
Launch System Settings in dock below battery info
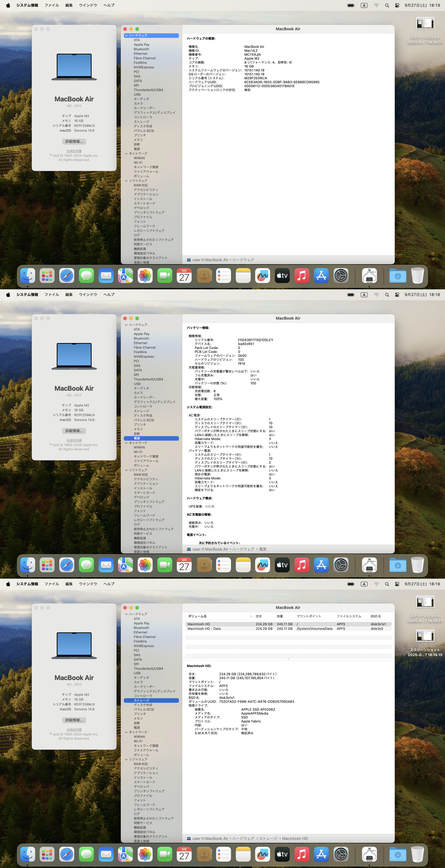click(341, 565)
